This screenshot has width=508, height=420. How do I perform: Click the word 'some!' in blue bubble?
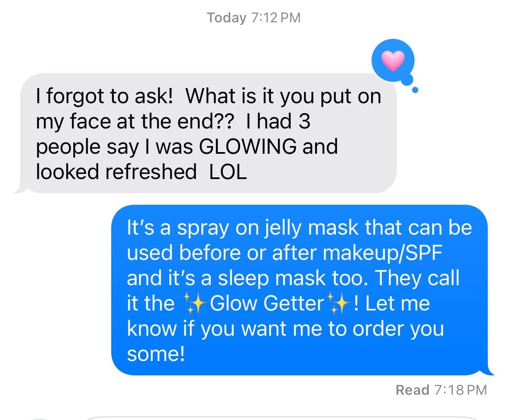[156, 354]
